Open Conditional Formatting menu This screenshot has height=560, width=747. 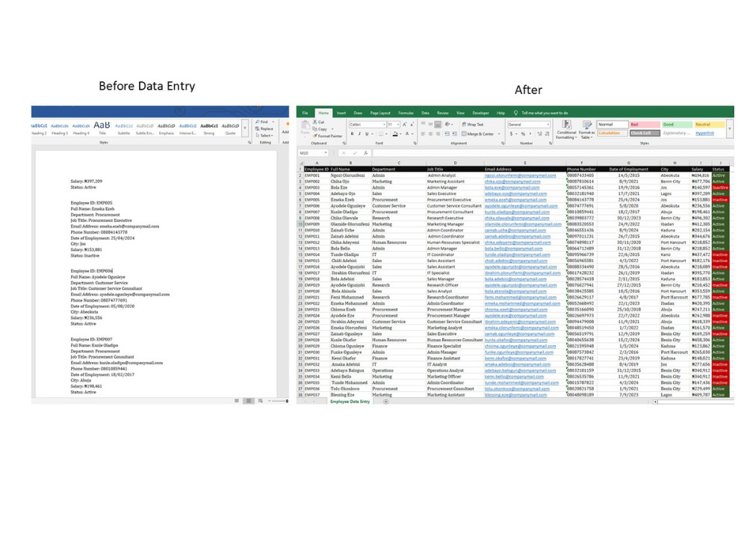566,129
